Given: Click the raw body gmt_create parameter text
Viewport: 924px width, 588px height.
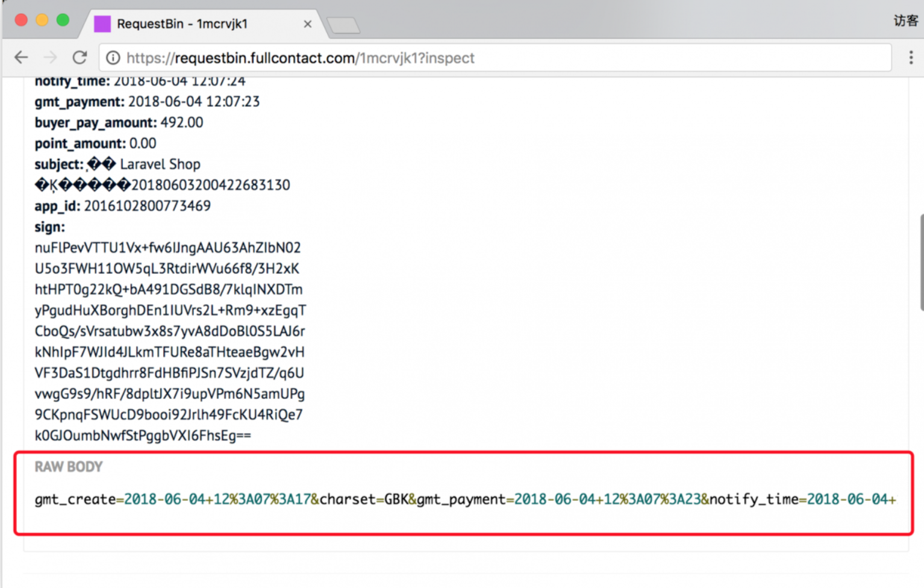Looking at the screenshot, I should coord(75,499).
